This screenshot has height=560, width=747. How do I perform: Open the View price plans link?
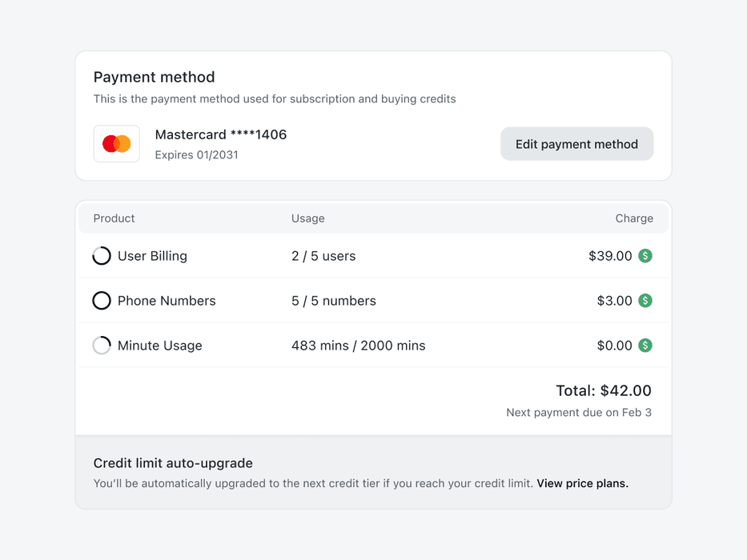coord(582,483)
